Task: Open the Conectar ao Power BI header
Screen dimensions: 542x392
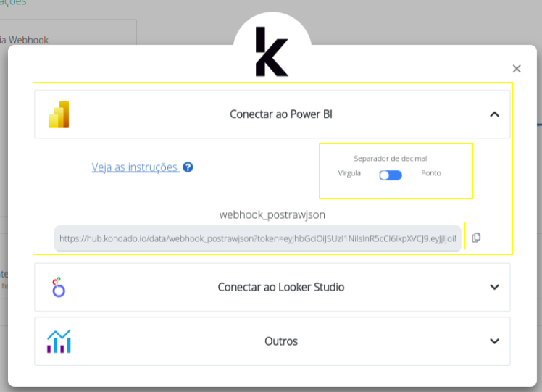Action: pos(281,114)
